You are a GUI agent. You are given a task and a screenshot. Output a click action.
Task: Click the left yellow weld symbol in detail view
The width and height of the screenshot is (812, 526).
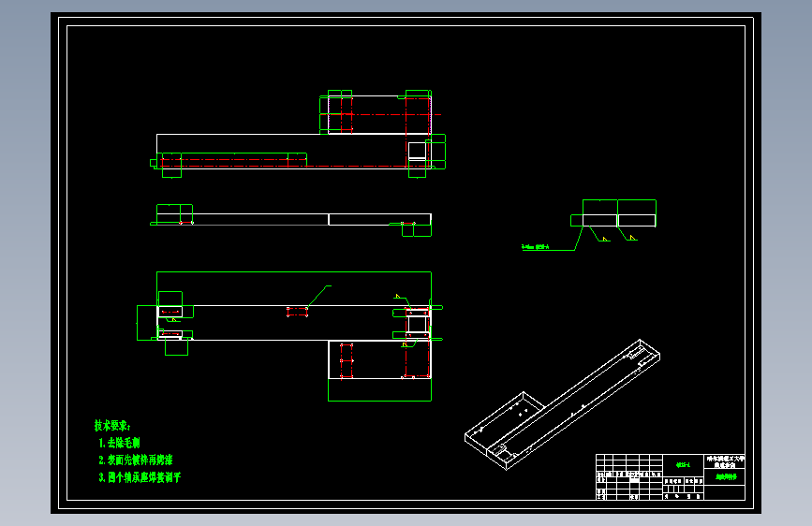606,239
